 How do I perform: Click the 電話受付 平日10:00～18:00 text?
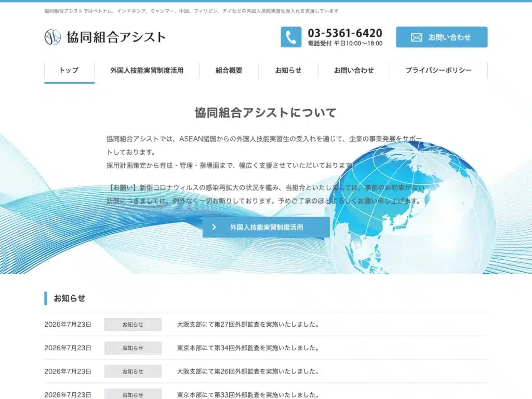(345, 44)
